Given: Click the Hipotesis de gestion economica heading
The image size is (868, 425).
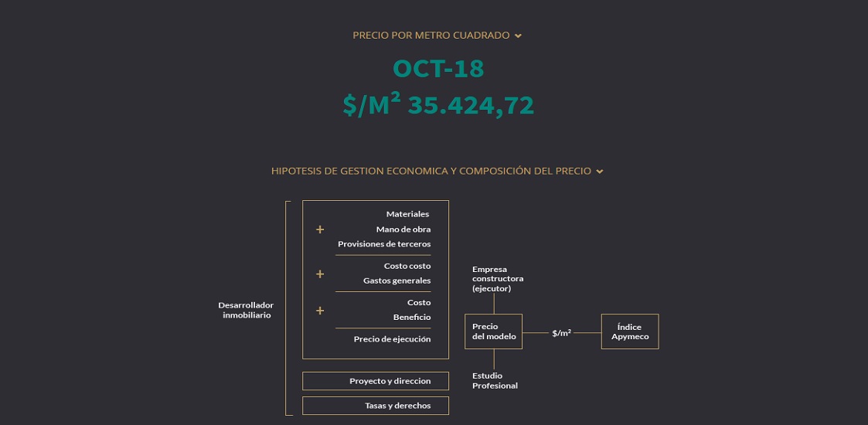Looking at the screenshot, I should click(431, 171).
